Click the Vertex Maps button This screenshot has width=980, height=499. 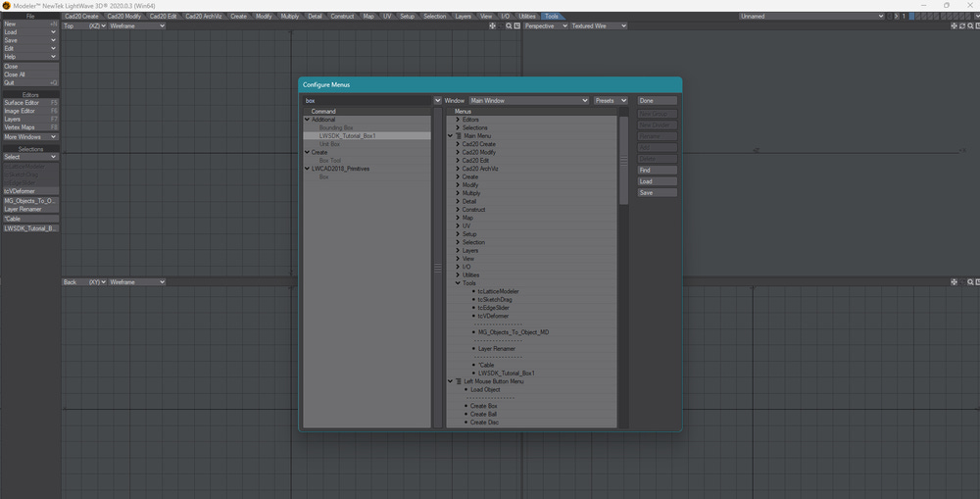click(x=30, y=126)
